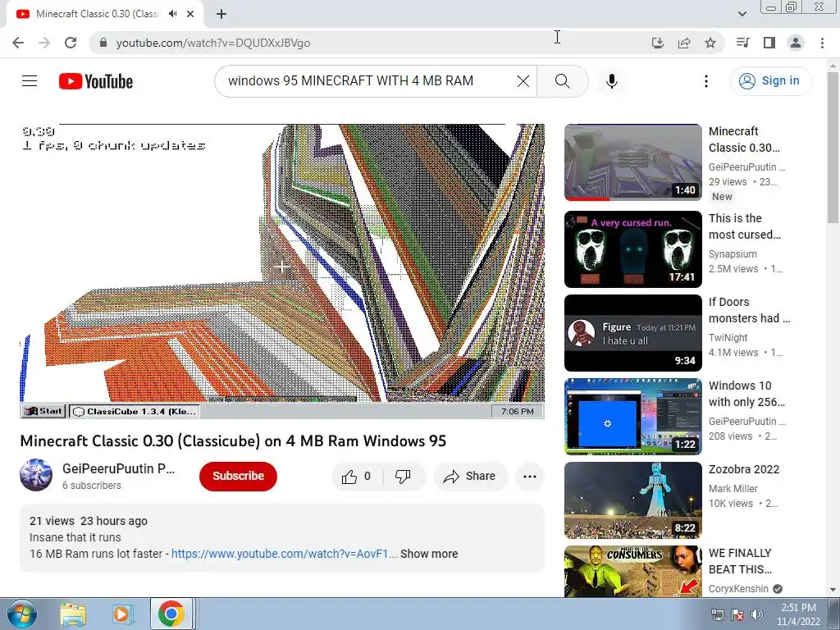Click the lock icon in address bar
Viewport: 840px width, 630px height.
coord(103,43)
